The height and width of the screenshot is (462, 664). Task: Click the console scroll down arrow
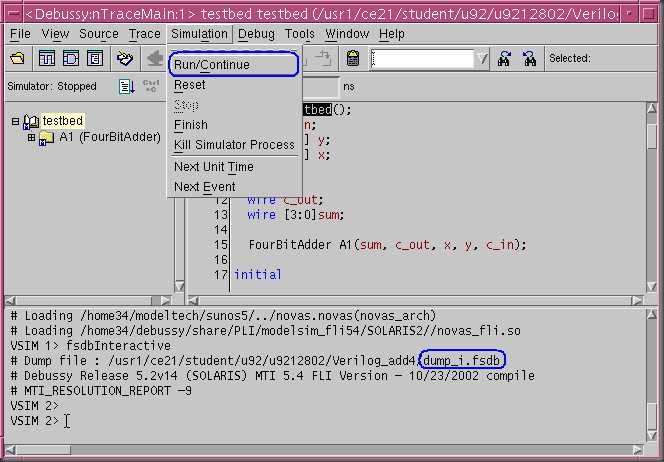click(652, 435)
